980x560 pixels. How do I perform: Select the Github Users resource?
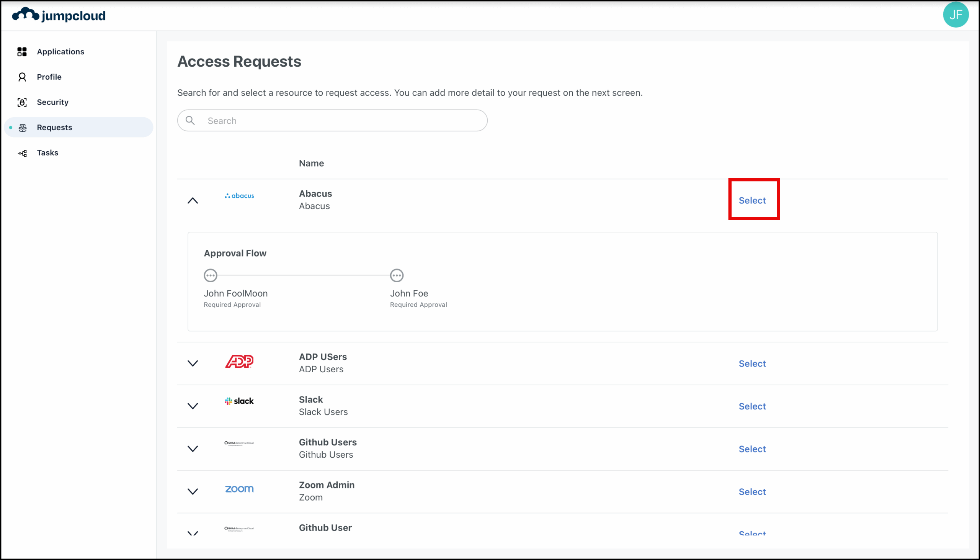(752, 449)
